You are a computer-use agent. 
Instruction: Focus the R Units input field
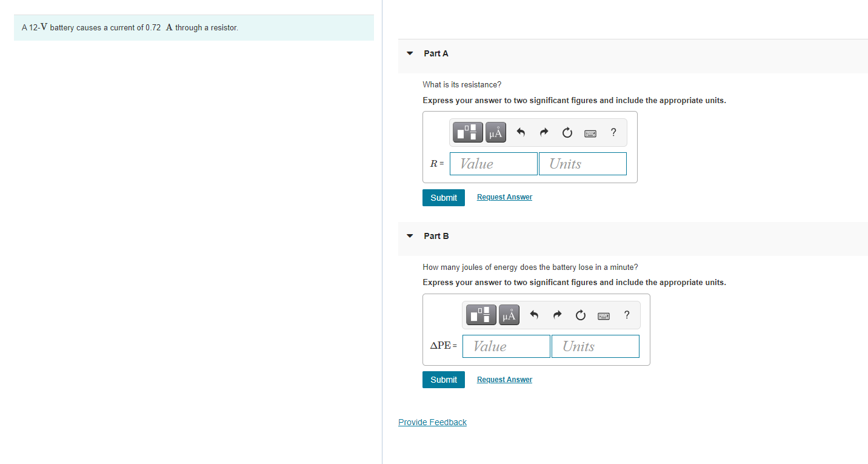(x=583, y=164)
